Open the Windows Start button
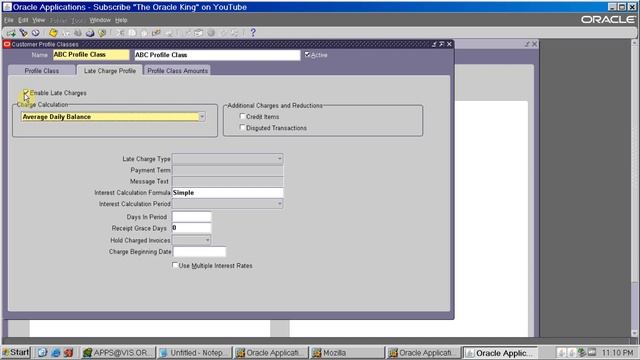This screenshot has height=360, width=640. [16, 352]
